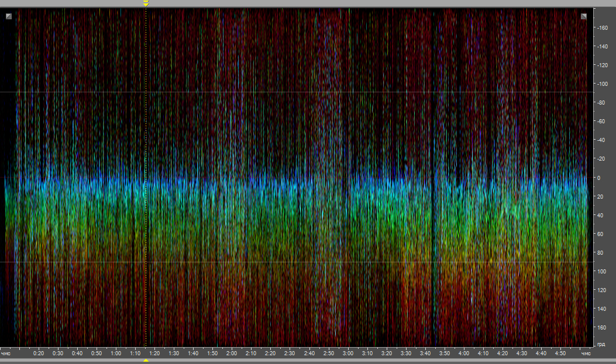616x364 pixels.
Task: Click the 0:40 mark on the time ruler
Action: 77,353
